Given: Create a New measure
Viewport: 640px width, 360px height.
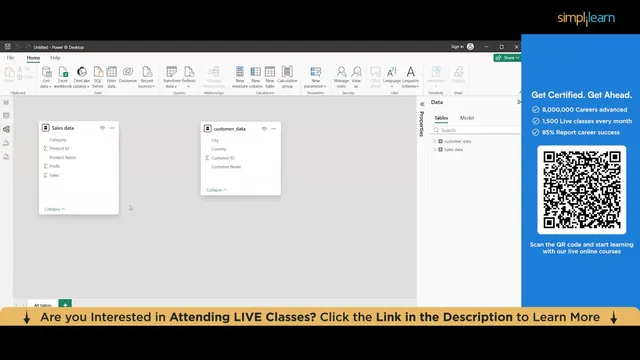Looking at the screenshot, I should 240,77.
